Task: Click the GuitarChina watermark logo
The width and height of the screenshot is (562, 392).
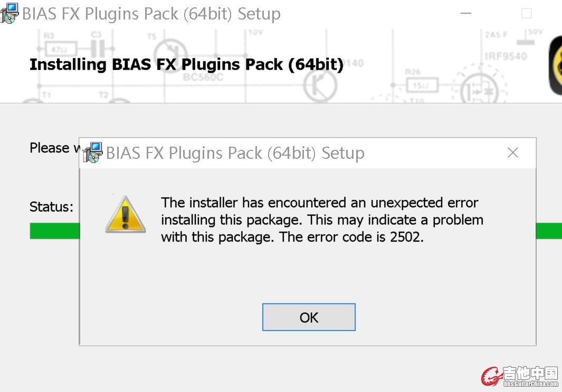Action: (x=520, y=376)
